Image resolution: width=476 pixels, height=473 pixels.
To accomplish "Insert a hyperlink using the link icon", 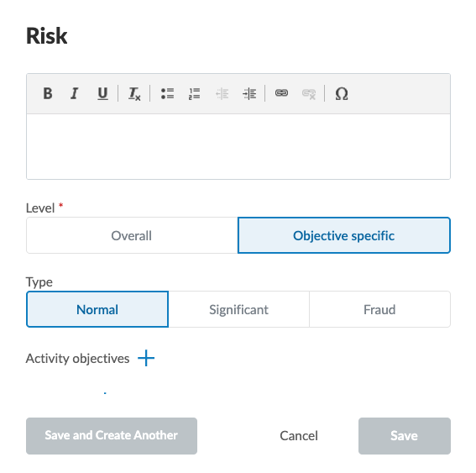I will click(x=281, y=93).
